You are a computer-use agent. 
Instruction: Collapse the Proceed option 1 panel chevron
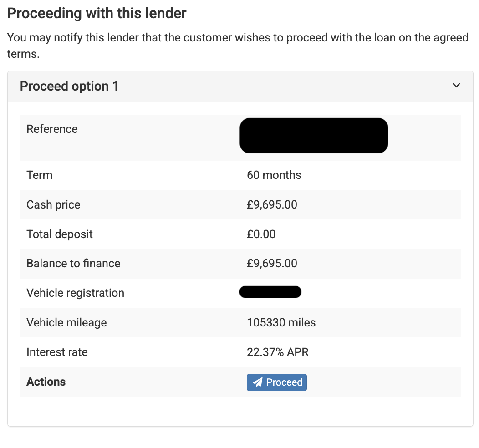[x=456, y=85]
